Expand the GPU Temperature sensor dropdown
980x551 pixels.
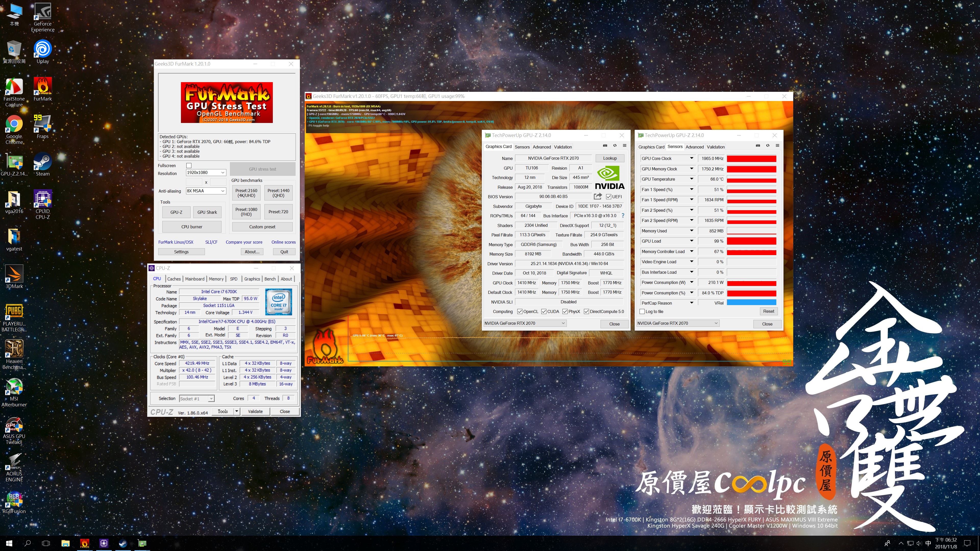pos(691,179)
